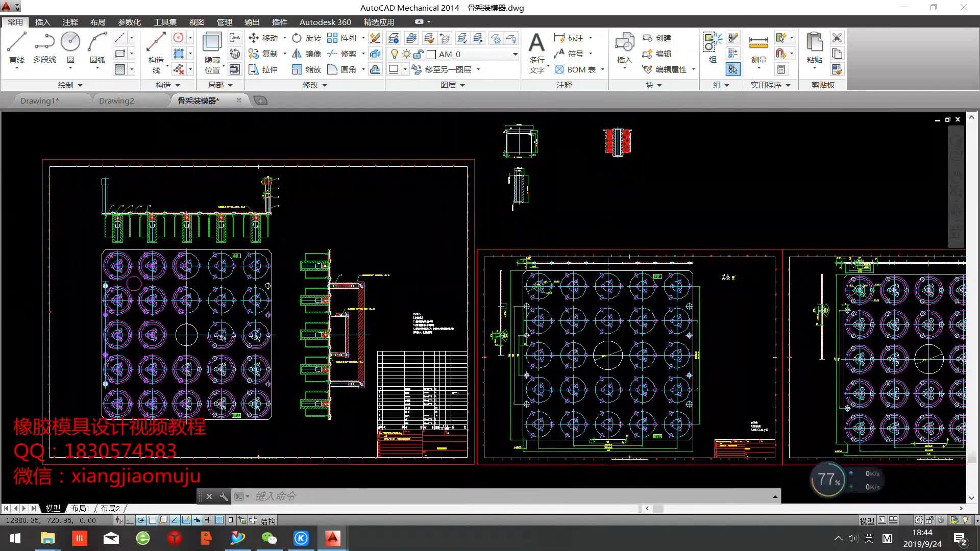Open the 标注 (Dimension) dropdown arrow

(591, 38)
